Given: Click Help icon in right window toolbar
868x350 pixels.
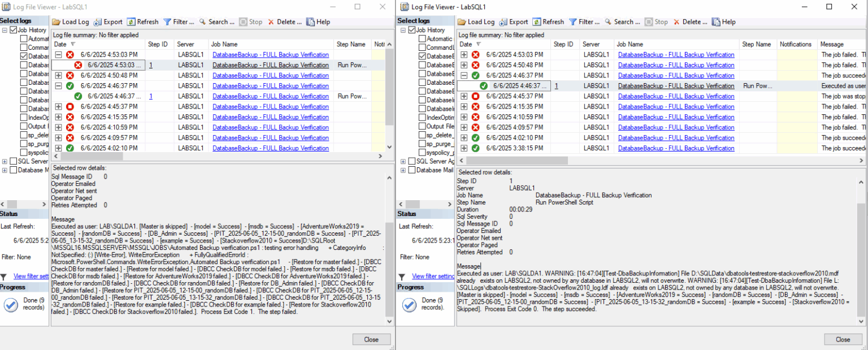Looking at the screenshot, I should pos(717,22).
